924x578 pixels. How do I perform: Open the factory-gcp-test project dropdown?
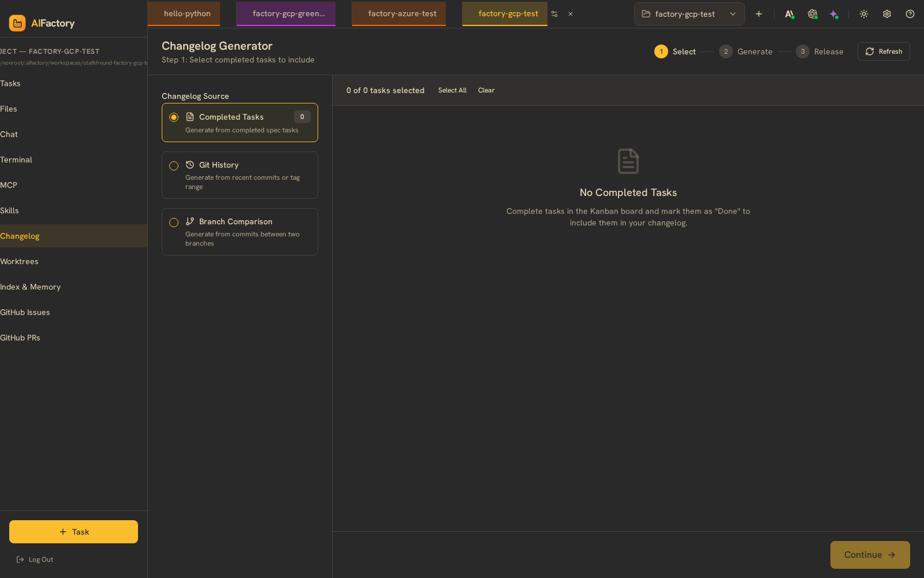coord(690,14)
